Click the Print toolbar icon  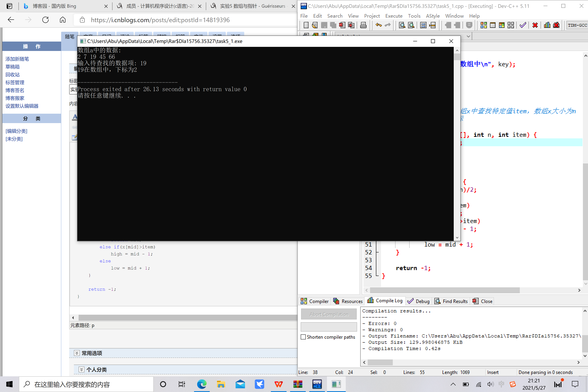(x=363, y=25)
